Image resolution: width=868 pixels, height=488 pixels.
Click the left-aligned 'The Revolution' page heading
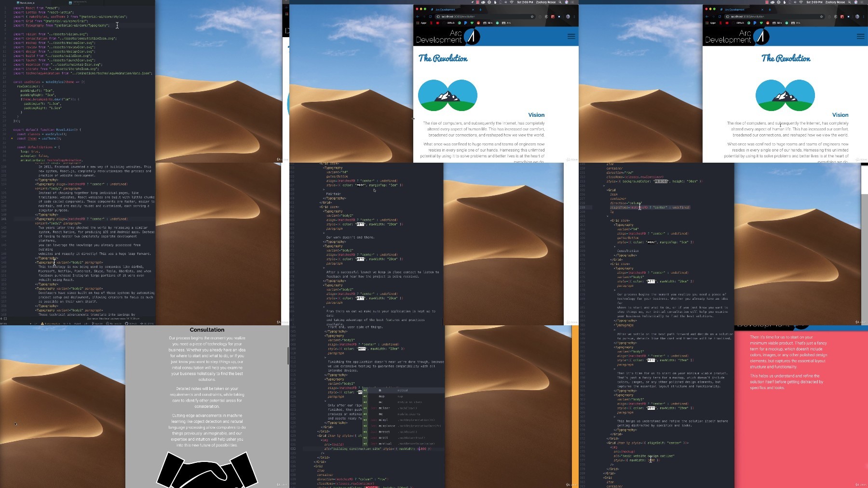(443, 58)
